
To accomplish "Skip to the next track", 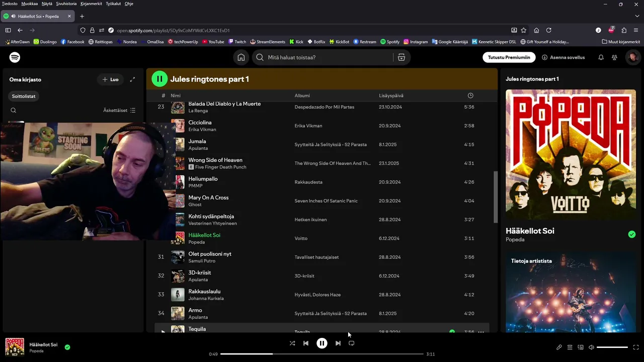I will [x=338, y=343].
